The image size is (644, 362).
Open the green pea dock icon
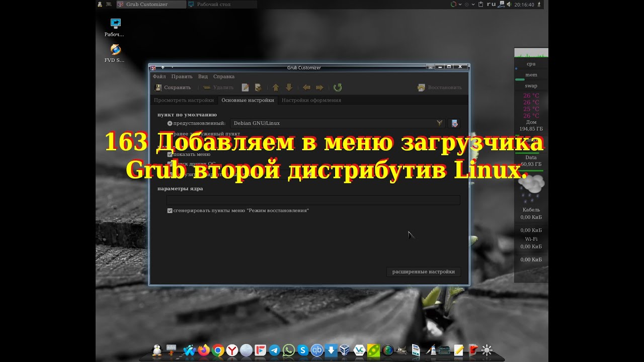click(373, 350)
